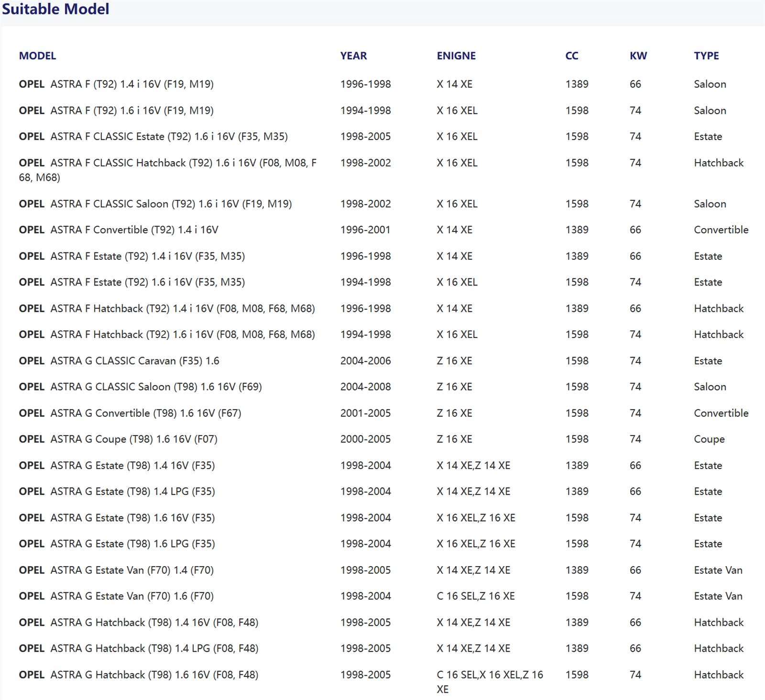This screenshot has height=700, width=765.
Task: Click ASTRA G Estate (T98) 1.6 LPG model
Action: [x=117, y=544]
